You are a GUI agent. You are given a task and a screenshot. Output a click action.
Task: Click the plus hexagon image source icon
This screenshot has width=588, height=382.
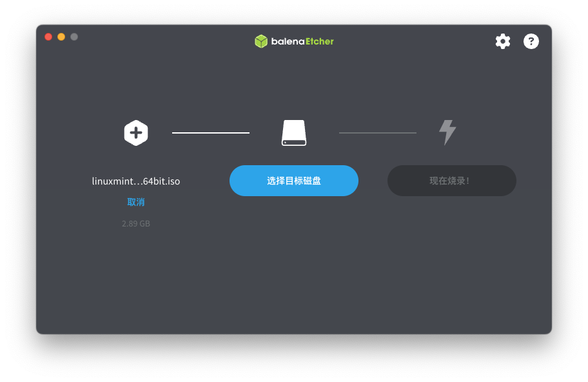[x=136, y=133]
